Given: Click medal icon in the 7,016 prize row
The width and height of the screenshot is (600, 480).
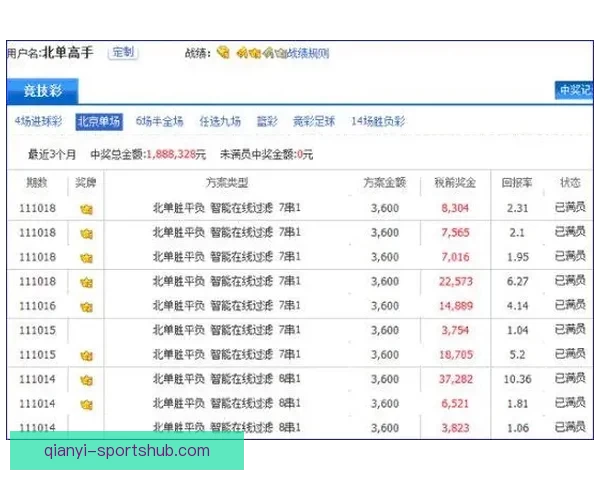Looking at the screenshot, I should [86, 258].
